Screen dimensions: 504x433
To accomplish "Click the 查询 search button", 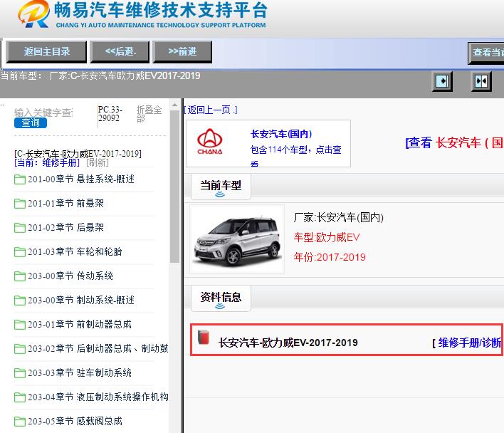I will [x=31, y=122].
